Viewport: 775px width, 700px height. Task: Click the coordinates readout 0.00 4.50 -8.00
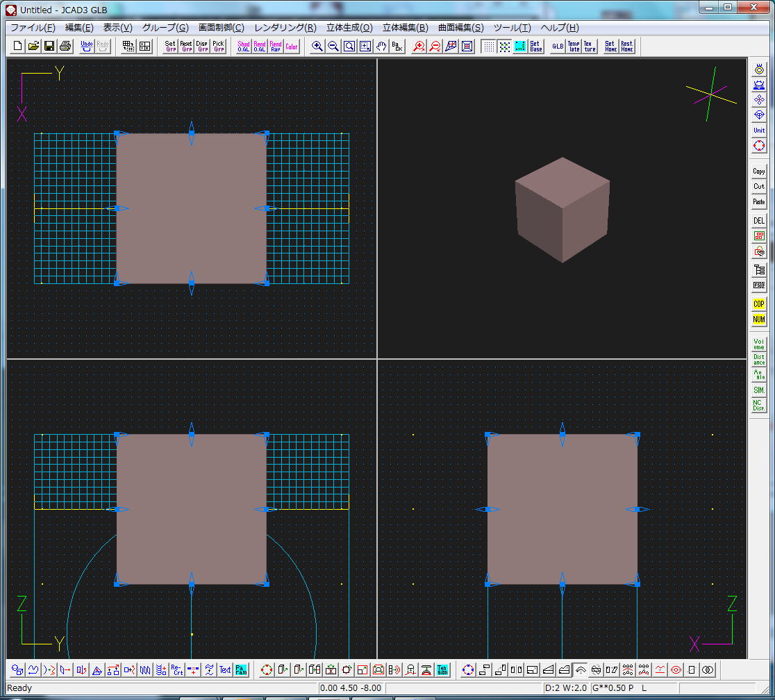[351, 688]
